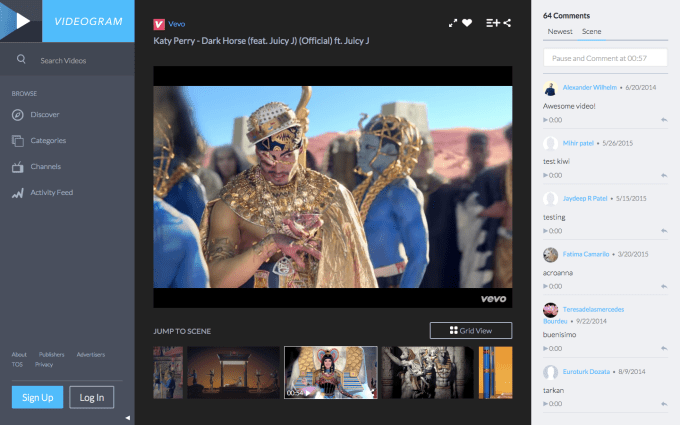Open the Vevo channel link
Screen dimensions: 680x425
point(177,24)
